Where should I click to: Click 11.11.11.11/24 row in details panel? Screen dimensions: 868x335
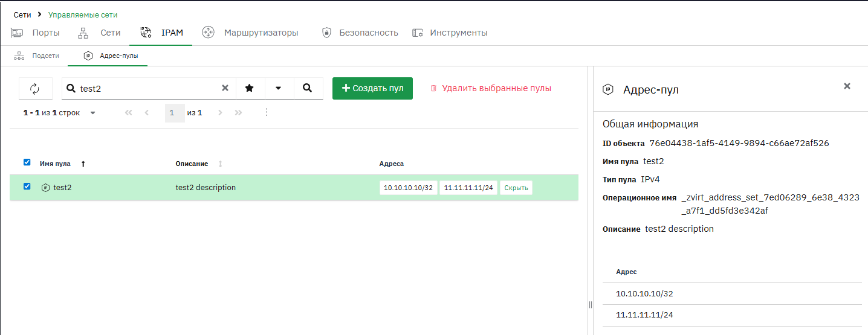point(732,315)
